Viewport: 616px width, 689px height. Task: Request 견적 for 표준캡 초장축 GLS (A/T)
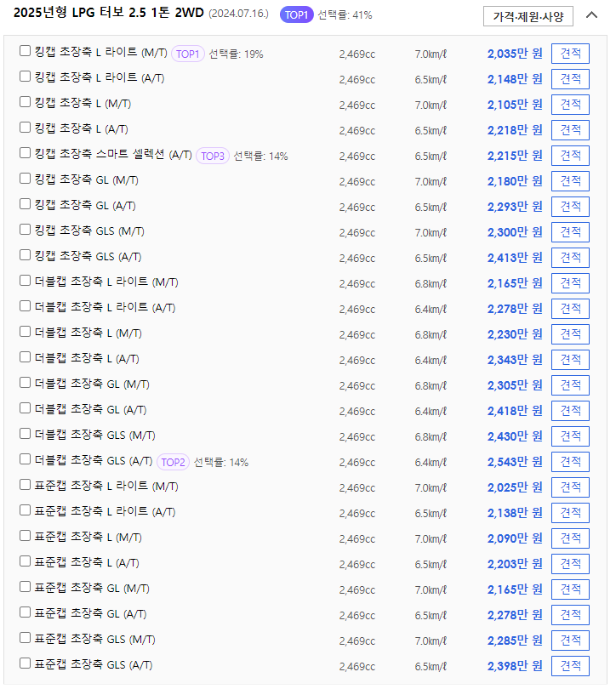point(570,665)
